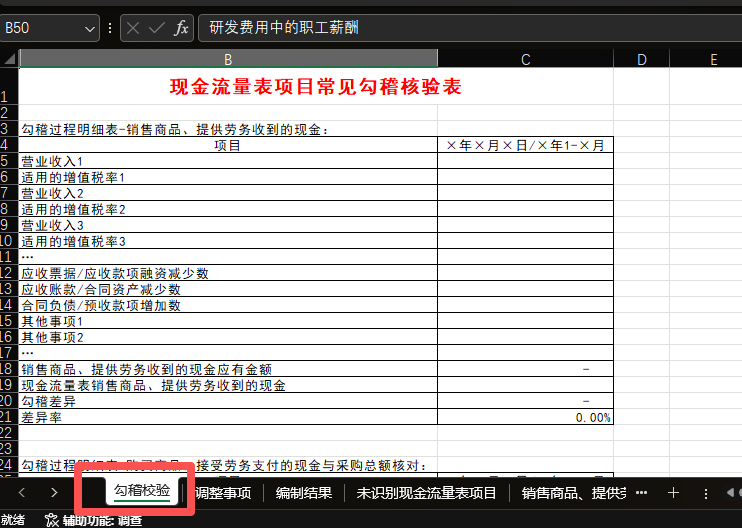
Task: Select column D header
Action: pos(642,59)
